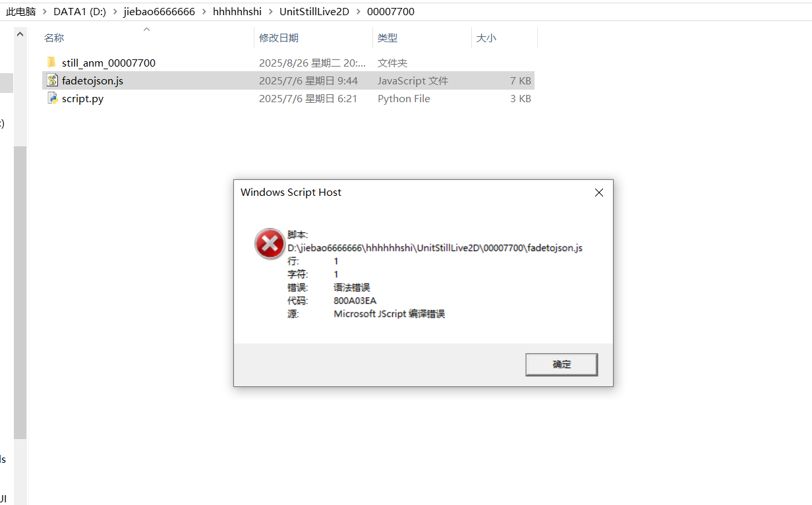Navigate to jiebao6666666 in the address bar
Screen dimensions: 812x505
point(159,12)
